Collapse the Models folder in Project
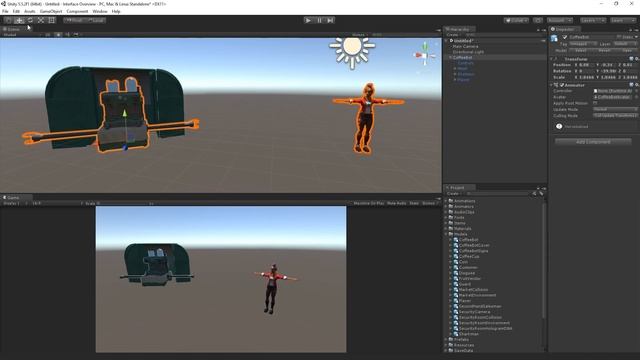This screenshot has height=360, width=640. click(x=446, y=234)
